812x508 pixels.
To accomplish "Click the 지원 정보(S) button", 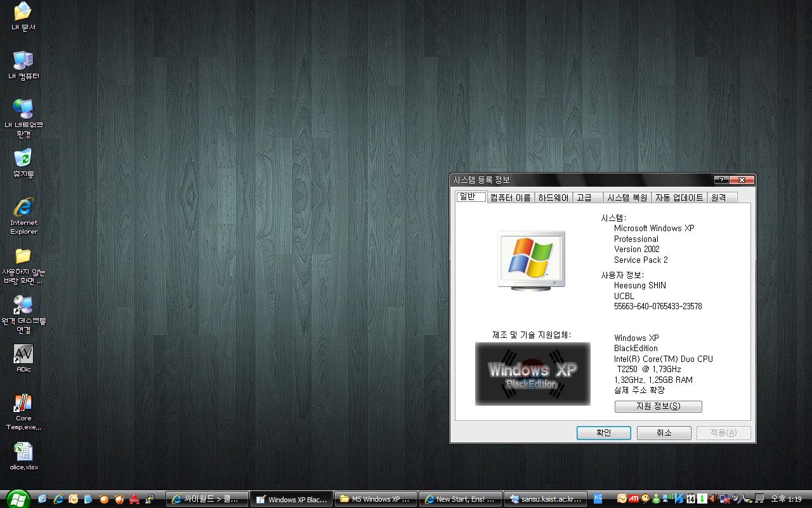I will point(658,406).
